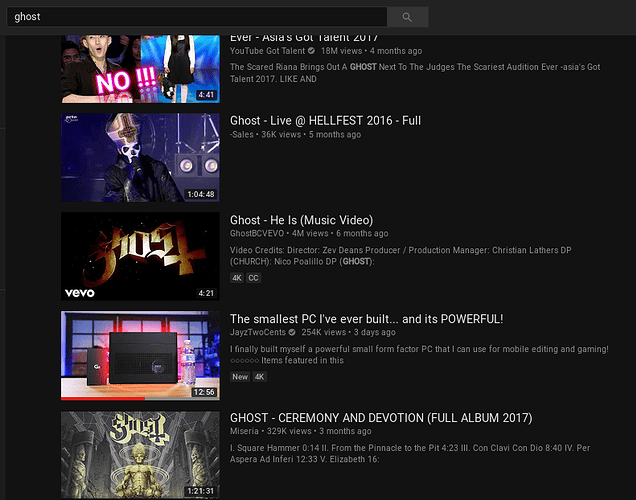Open the smallest PC build thumbnail
This screenshot has width=636, height=500.
(x=140, y=356)
